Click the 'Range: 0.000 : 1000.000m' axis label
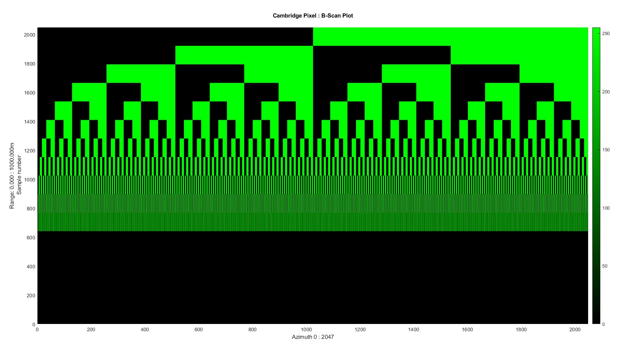This screenshot has width=632, height=364. click(12, 176)
